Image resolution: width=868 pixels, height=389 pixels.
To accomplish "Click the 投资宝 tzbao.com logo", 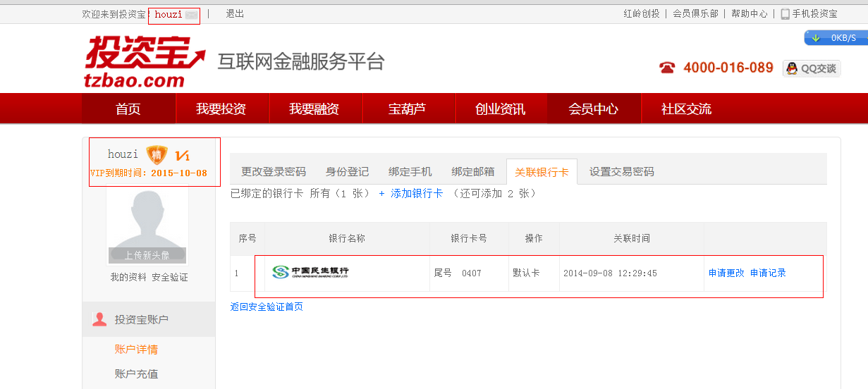I will point(145,61).
